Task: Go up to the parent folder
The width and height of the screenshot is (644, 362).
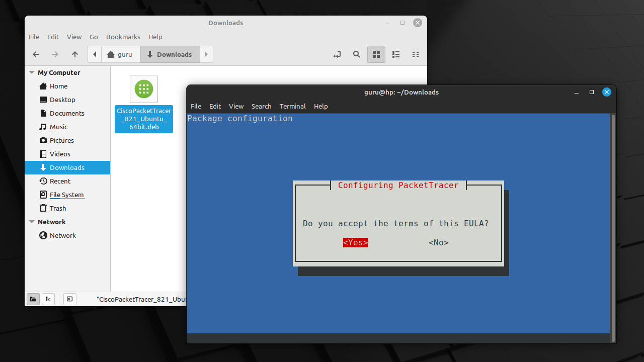Action: click(x=75, y=54)
